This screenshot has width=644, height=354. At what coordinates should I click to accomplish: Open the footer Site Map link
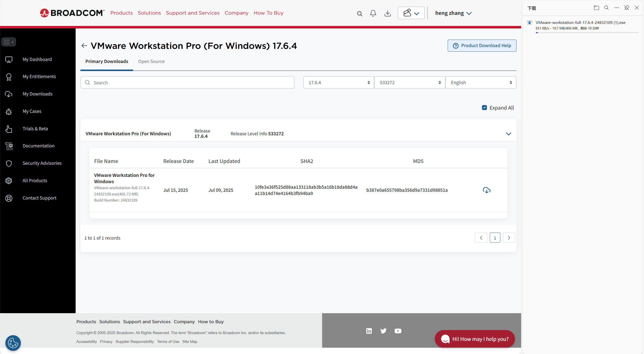coord(190,342)
